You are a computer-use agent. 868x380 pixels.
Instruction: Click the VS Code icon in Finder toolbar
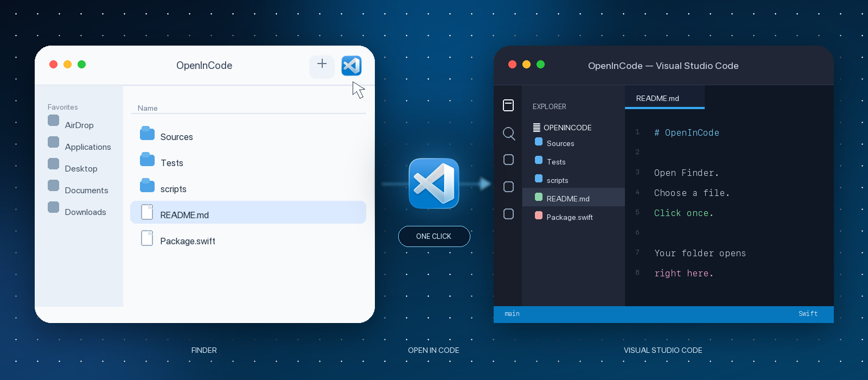352,66
